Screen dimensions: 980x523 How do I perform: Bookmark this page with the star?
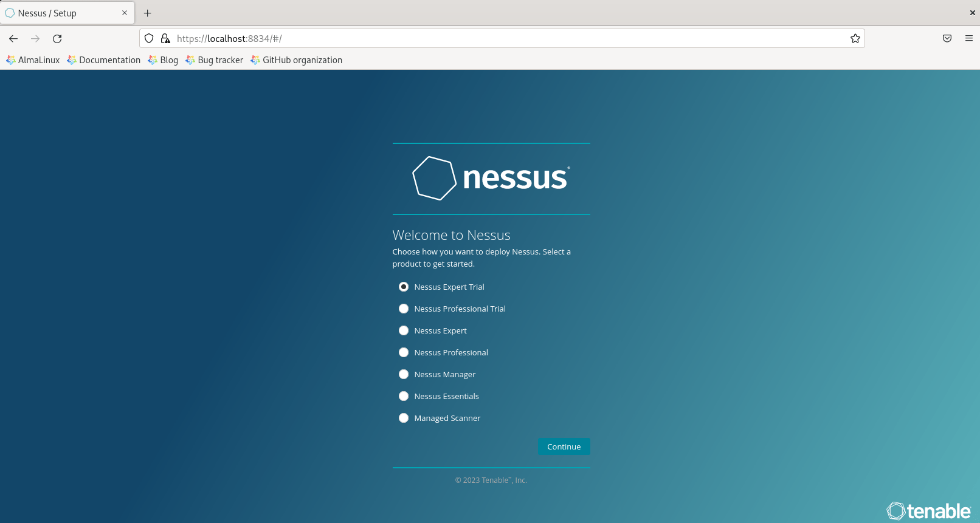pos(855,39)
